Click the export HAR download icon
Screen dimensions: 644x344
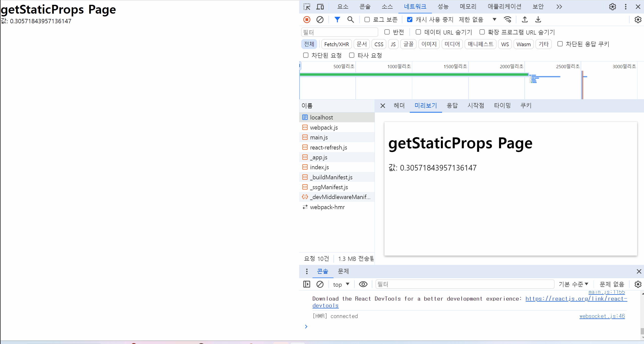pyautogui.click(x=538, y=19)
